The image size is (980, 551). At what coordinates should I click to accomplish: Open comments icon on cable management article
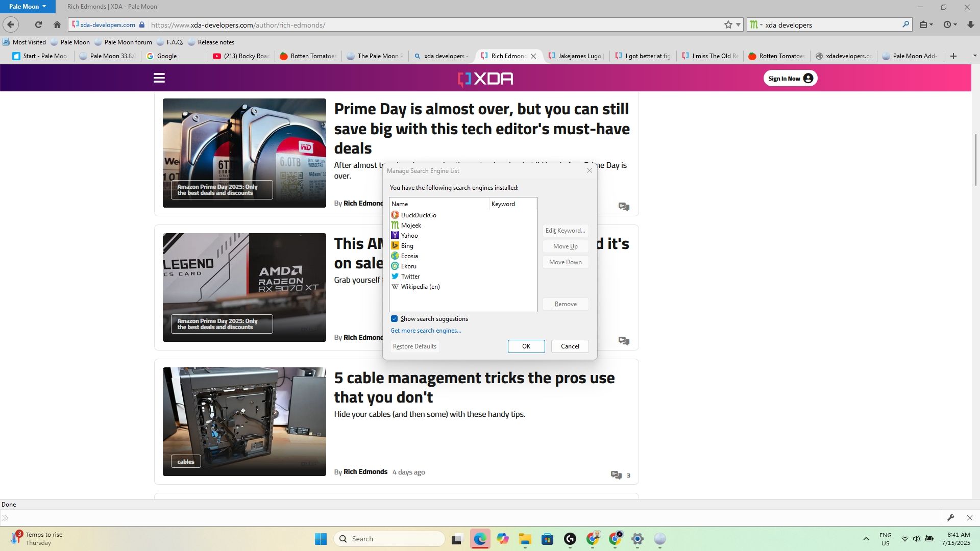coord(616,475)
